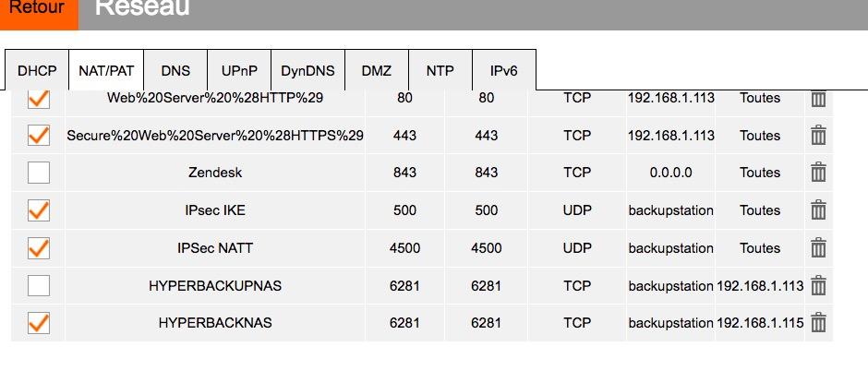Open the DynDNS tab

click(x=308, y=71)
